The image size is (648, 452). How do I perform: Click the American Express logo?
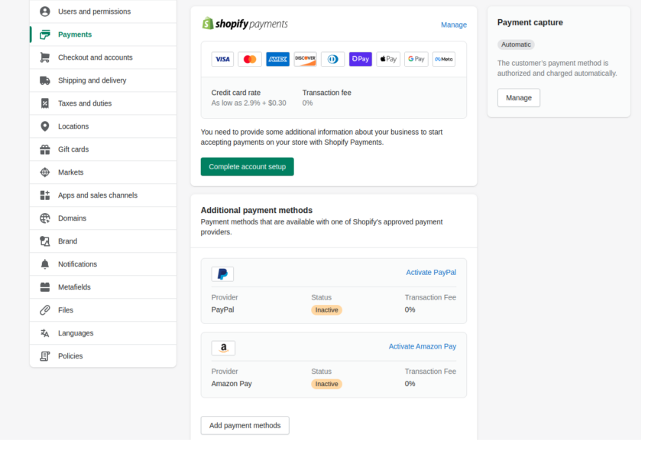tap(278, 59)
